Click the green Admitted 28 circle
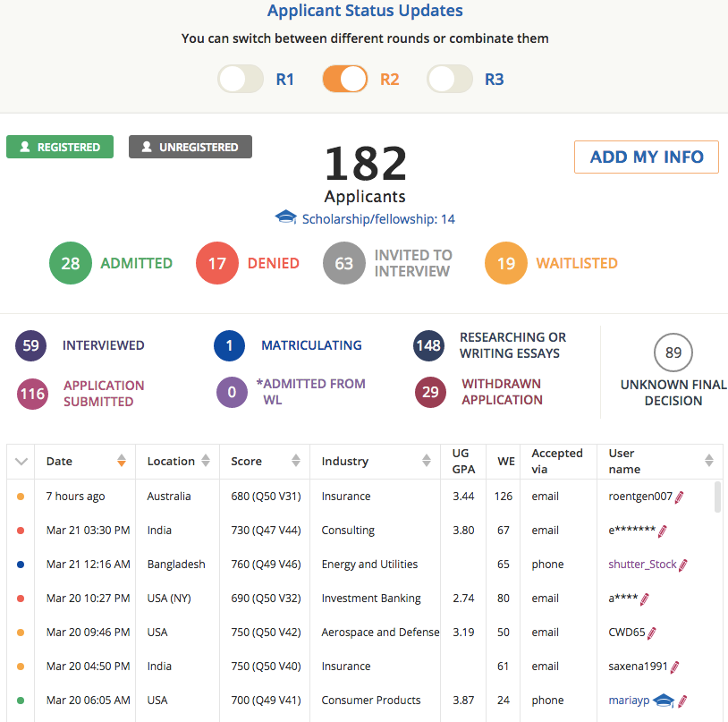The image size is (728, 722). (70, 263)
